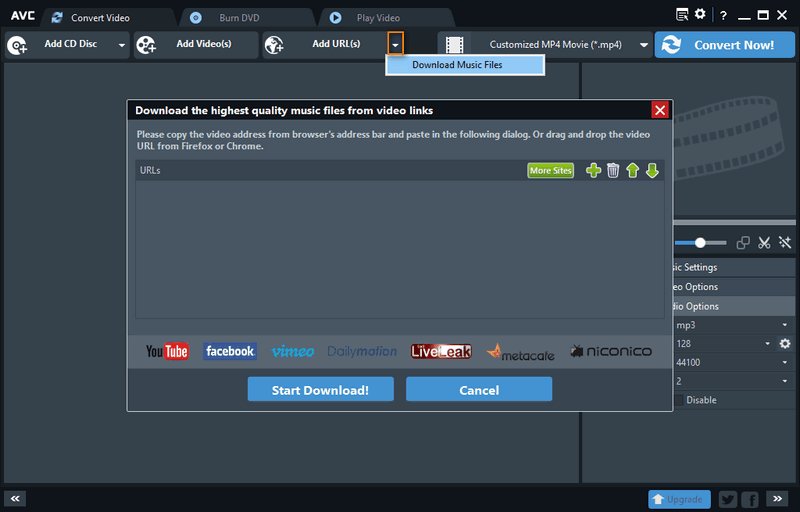Click the YouTube logo
The height and width of the screenshot is (512, 800).
(x=167, y=351)
